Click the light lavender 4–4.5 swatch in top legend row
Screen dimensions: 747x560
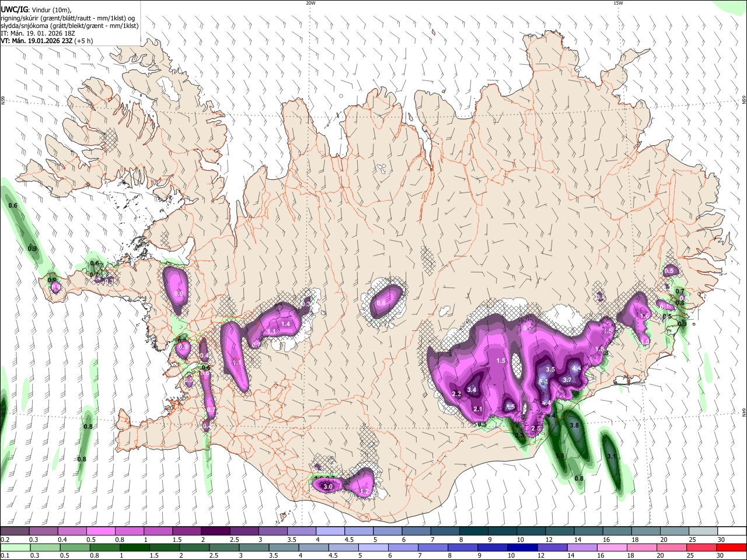click(330, 531)
